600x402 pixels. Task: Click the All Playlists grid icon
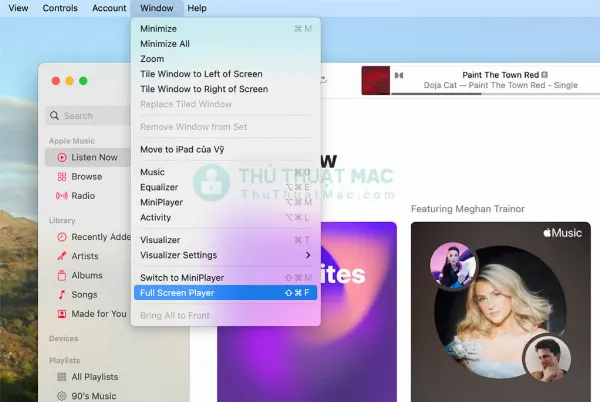pos(62,377)
